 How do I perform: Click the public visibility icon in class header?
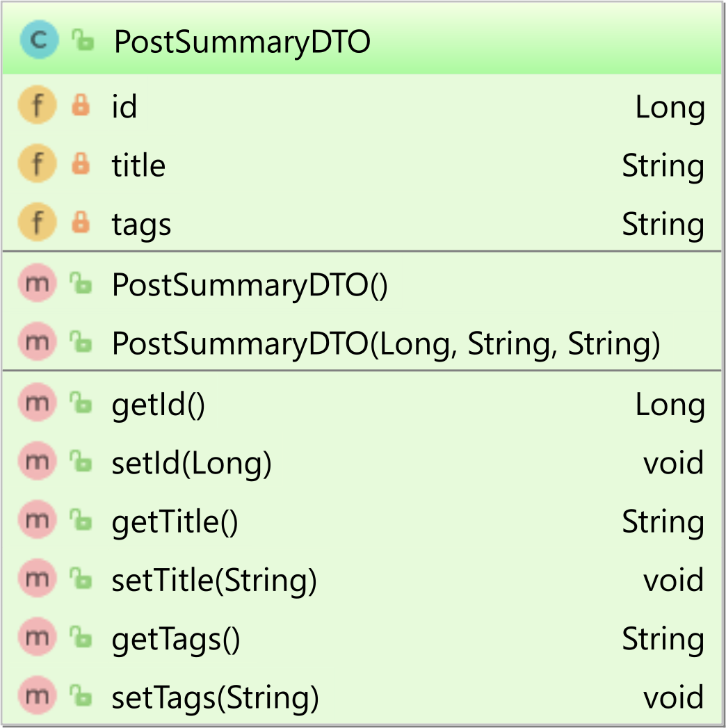pyautogui.click(x=83, y=40)
